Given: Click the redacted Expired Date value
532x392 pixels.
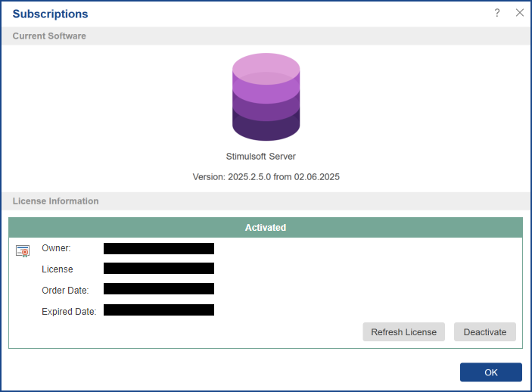Looking at the screenshot, I should click(x=159, y=310).
